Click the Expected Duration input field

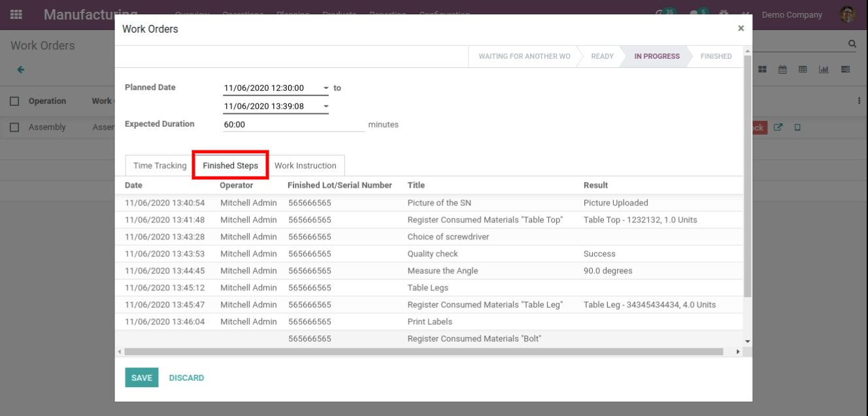point(293,124)
